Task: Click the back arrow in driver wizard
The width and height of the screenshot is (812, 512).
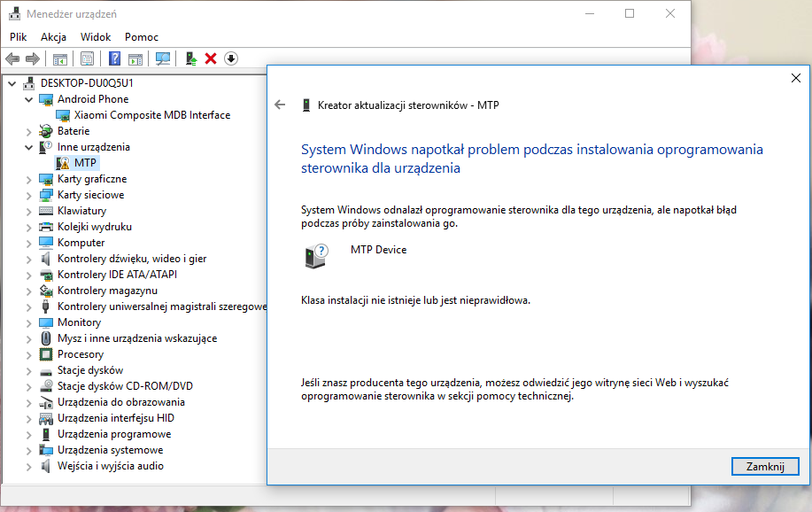Action: (x=281, y=105)
